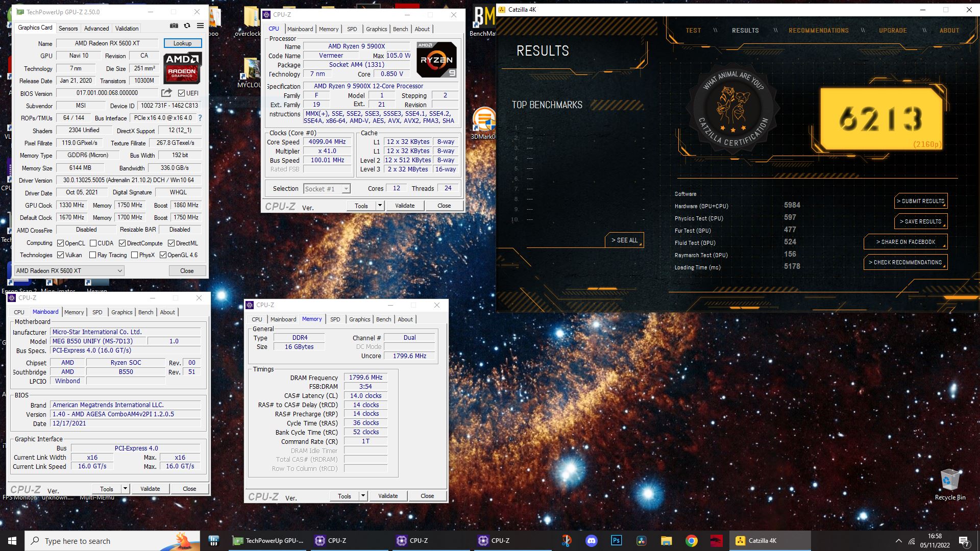Viewport: 980px width, 551px height.
Task: Toggle the OpenGL 4.6 checkbox
Action: point(163,255)
